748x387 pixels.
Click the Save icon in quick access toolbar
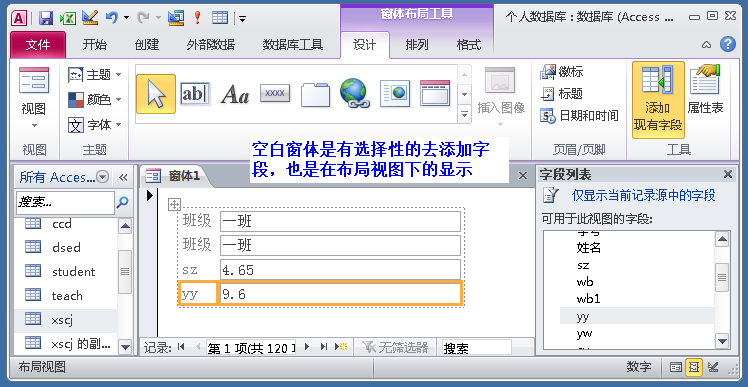point(46,18)
